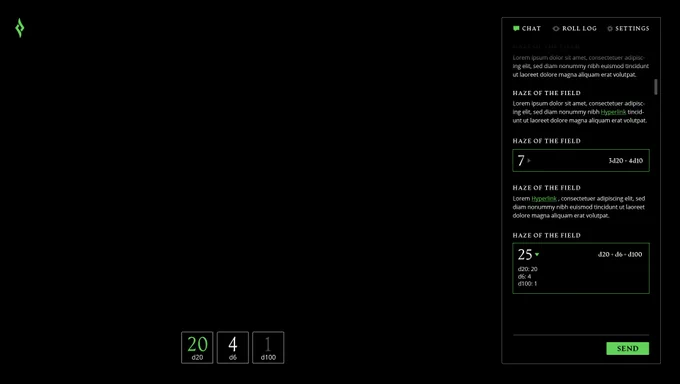Click the chat panel scrollbar thumb

[655, 87]
